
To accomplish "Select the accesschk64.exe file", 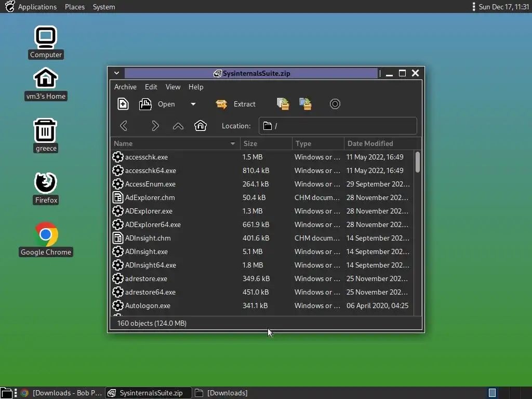I will pos(262,170).
